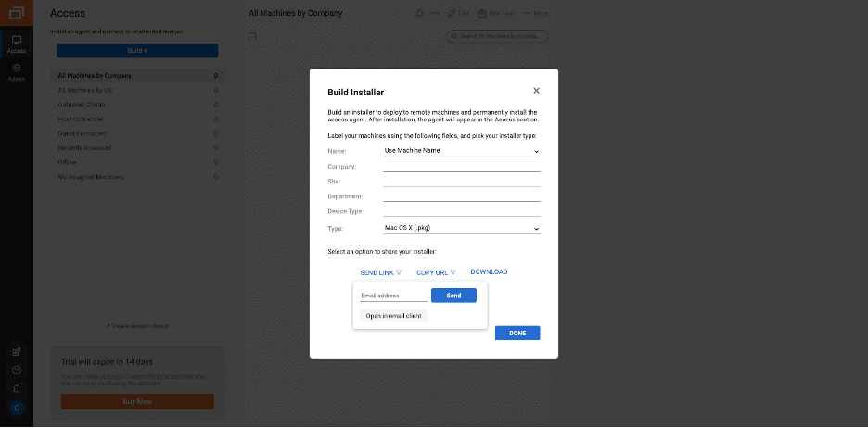Screen dimensions: 868x428
Task: Select the Offline session group
Action: (70, 162)
